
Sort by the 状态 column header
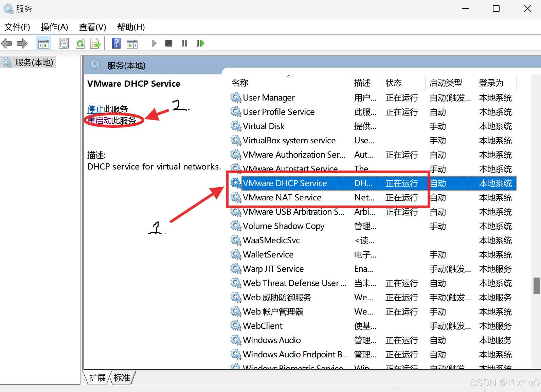(x=403, y=83)
